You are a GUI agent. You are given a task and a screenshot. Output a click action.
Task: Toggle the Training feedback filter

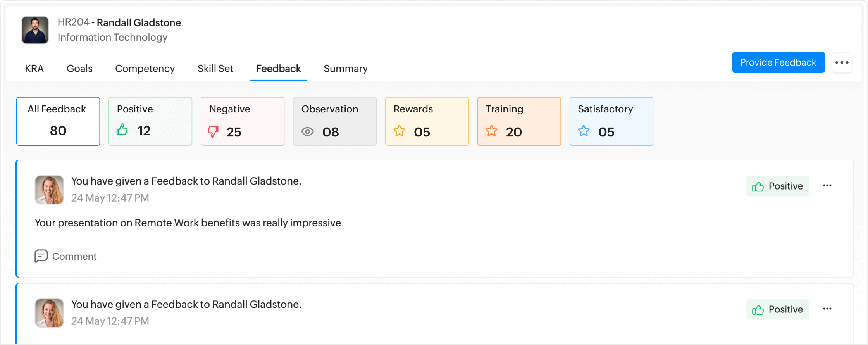click(519, 121)
